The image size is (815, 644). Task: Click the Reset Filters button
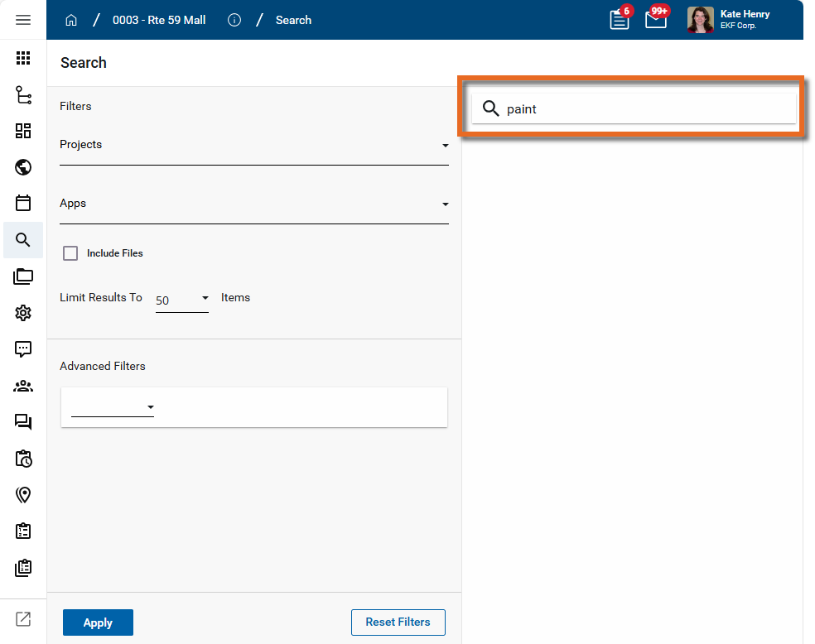point(398,622)
